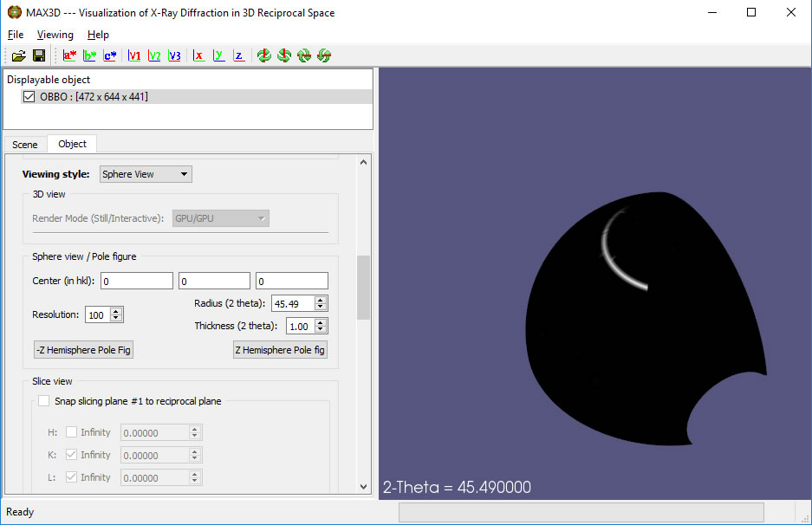
Task: Align view along b* axis
Action: tap(90, 55)
